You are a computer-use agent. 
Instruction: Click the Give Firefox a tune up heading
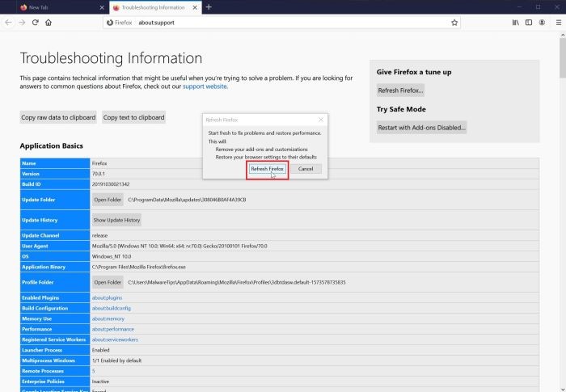tap(414, 72)
